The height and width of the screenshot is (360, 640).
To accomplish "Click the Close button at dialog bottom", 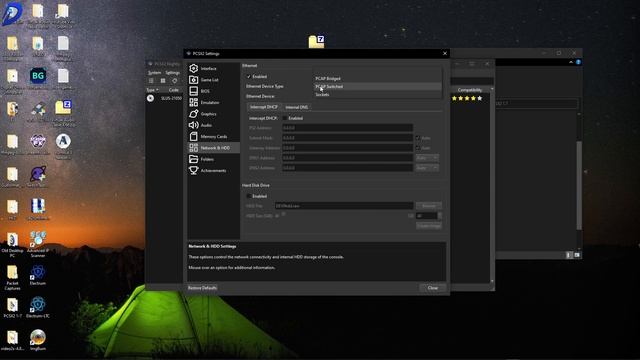I will coord(433,288).
